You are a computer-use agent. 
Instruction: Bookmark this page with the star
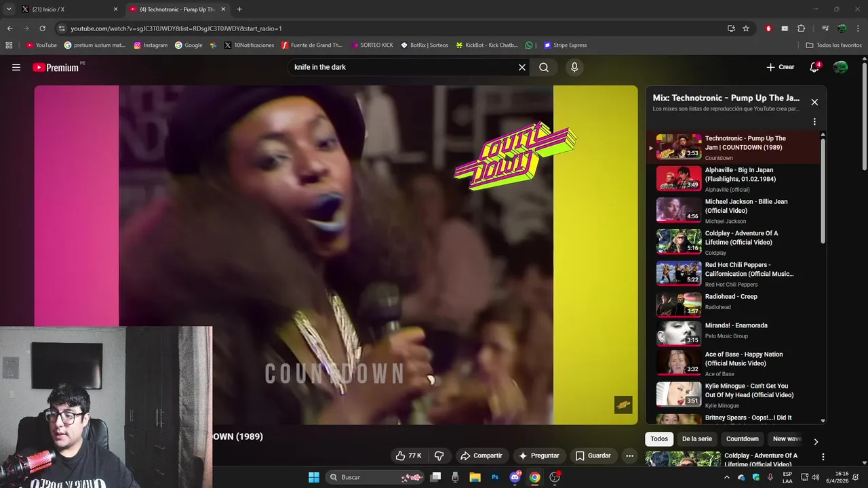[x=746, y=28]
